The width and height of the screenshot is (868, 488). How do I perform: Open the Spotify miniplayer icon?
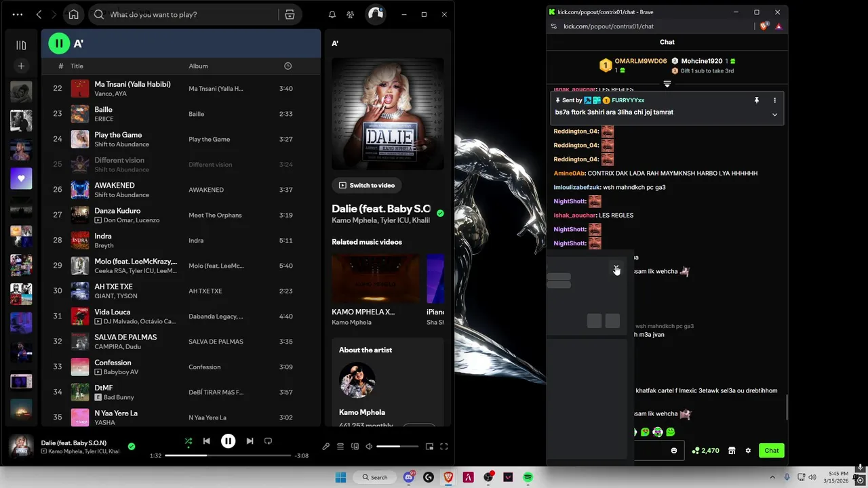point(429,447)
